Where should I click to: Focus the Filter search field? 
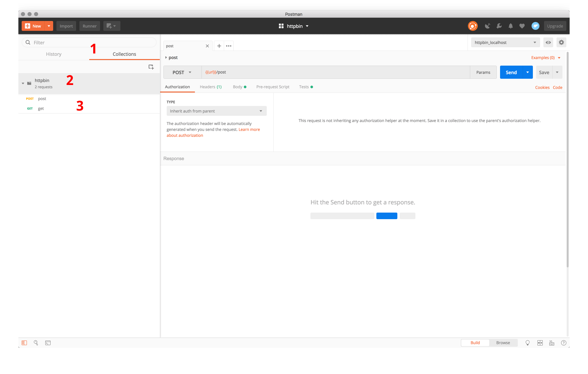pos(89,42)
